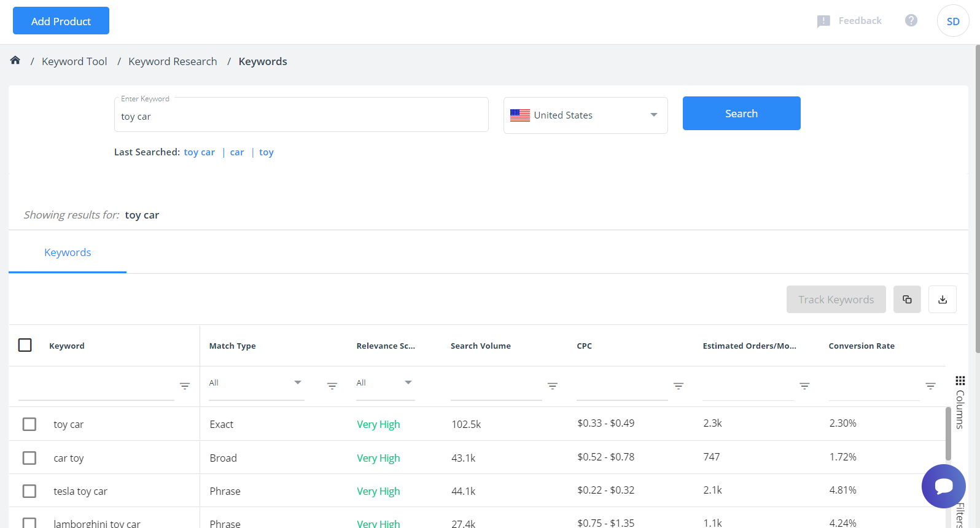The width and height of the screenshot is (980, 528).
Task: Open filter menu for Conversion Rate column
Action: click(931, 386)
